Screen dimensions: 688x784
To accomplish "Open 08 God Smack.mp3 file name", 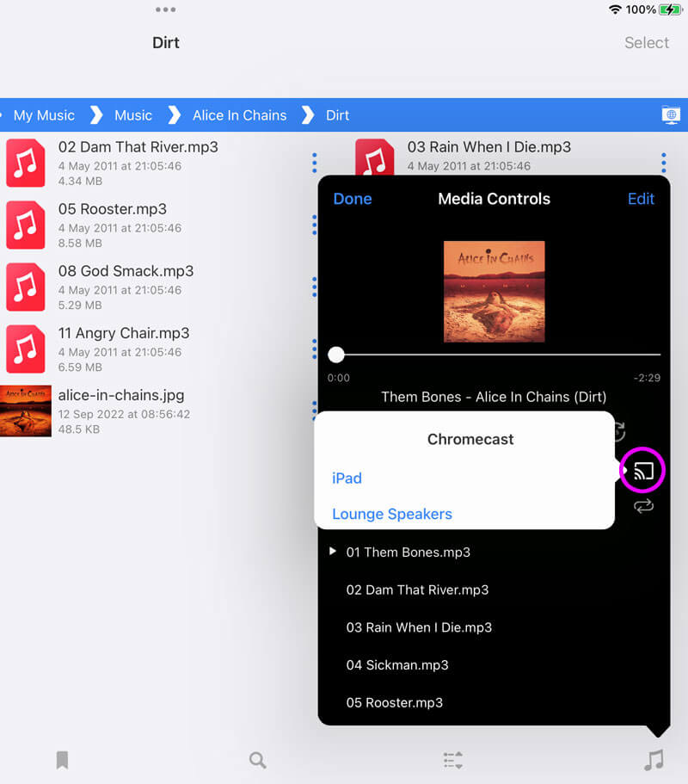I will point(126,271).
